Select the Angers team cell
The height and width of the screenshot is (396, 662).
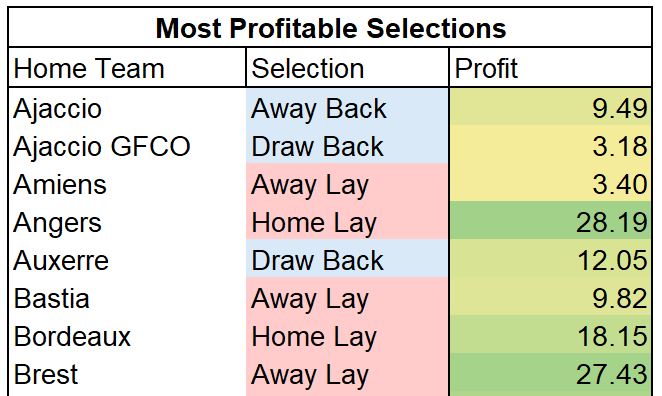pyautogui.click(x=127, y=221)
